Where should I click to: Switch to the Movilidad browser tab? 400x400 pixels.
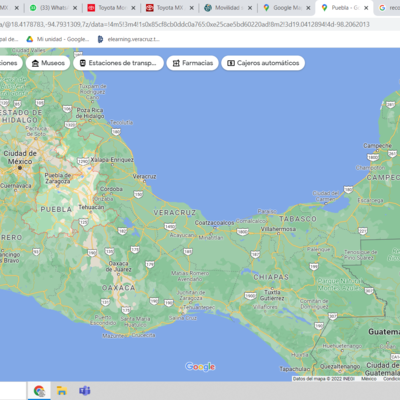point(229,8)
